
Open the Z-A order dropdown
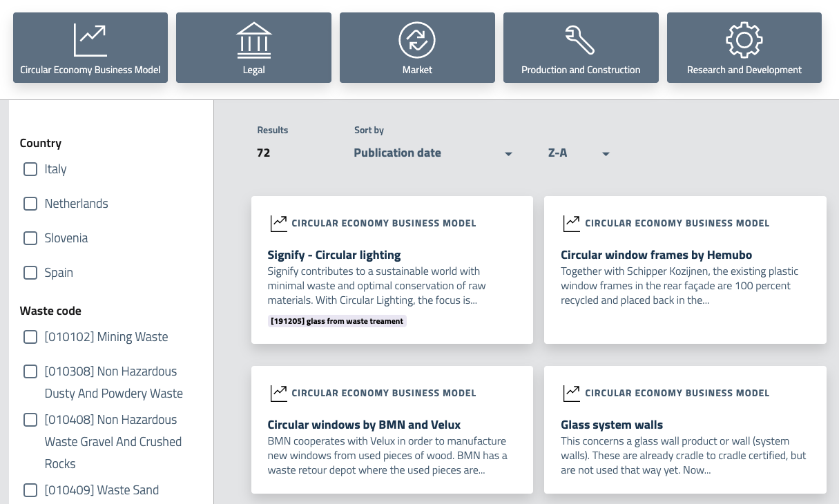579,153
